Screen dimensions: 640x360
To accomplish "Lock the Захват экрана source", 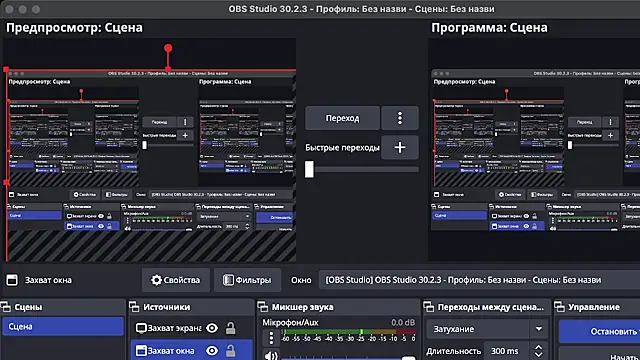I will coord(231,328).
